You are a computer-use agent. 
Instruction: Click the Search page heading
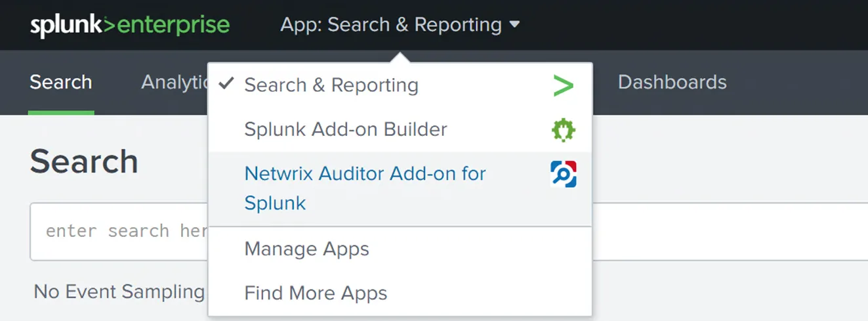84,161
